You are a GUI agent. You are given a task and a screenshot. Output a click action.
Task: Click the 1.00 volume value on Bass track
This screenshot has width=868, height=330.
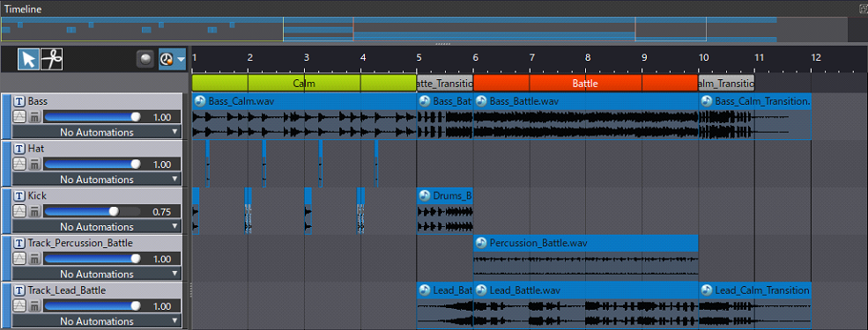[162, 117]
